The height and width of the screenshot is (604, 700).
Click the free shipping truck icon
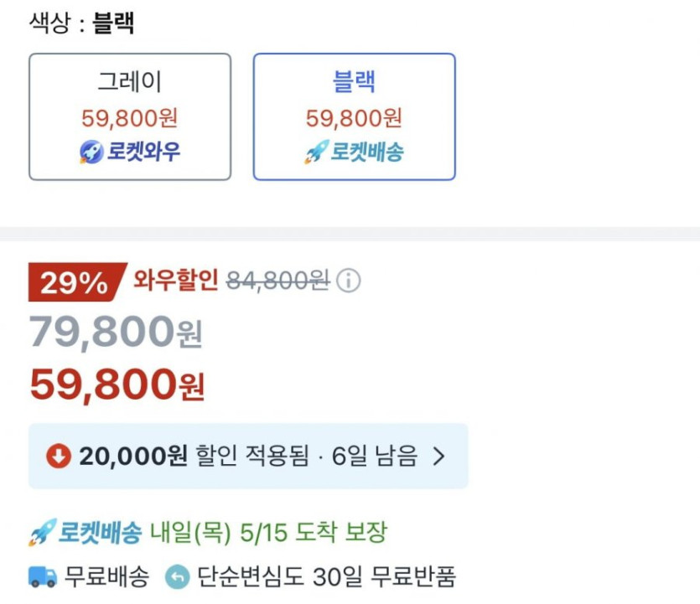(x=43, y=576)
